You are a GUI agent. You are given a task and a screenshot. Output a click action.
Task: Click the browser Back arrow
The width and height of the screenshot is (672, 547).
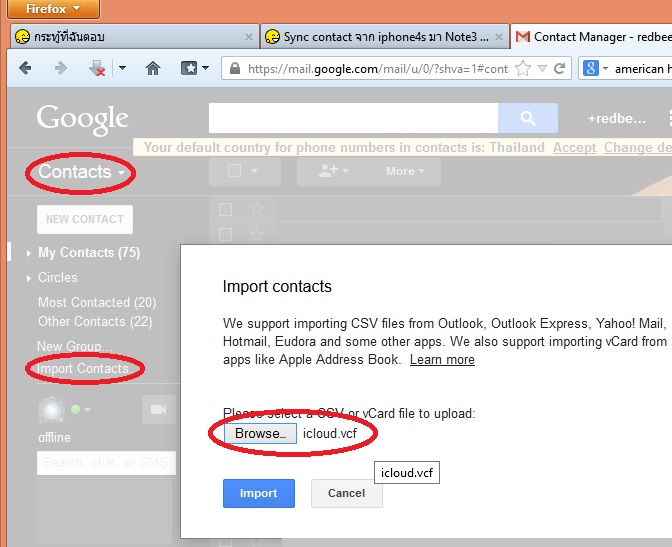(26, 68)
